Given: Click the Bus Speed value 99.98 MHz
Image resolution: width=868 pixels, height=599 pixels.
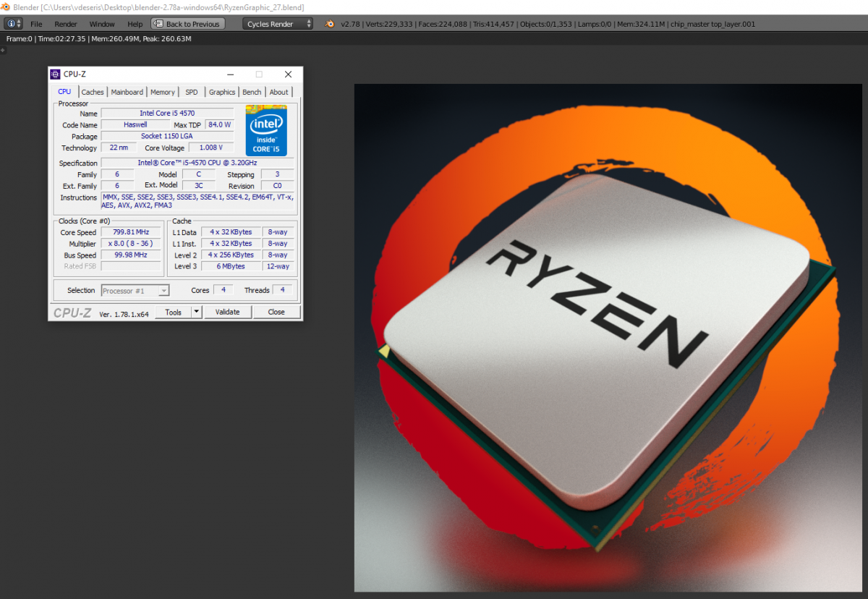Looking at the screenshot, I should click(130, 255).
